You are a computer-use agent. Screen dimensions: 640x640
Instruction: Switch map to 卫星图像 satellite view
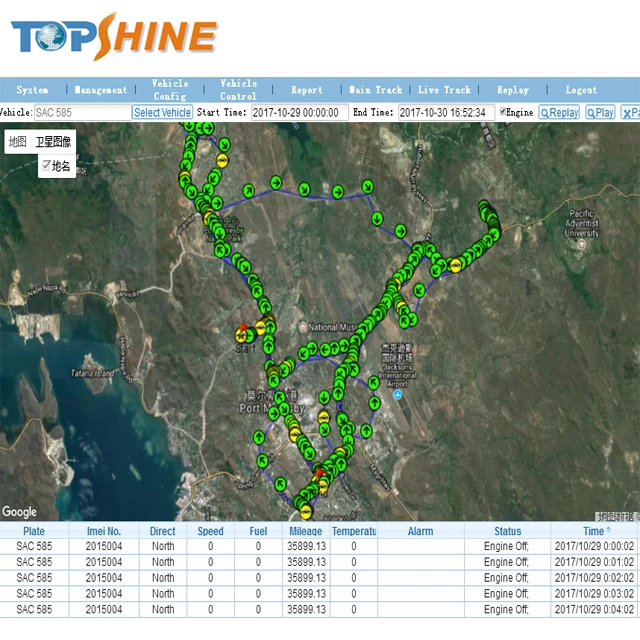[x=53, y=142]
